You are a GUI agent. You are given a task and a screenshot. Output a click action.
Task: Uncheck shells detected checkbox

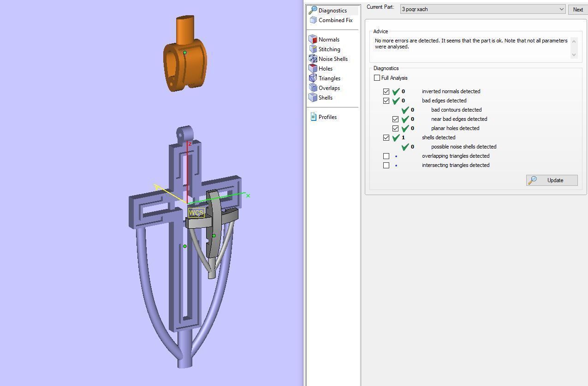coord(386,137)
